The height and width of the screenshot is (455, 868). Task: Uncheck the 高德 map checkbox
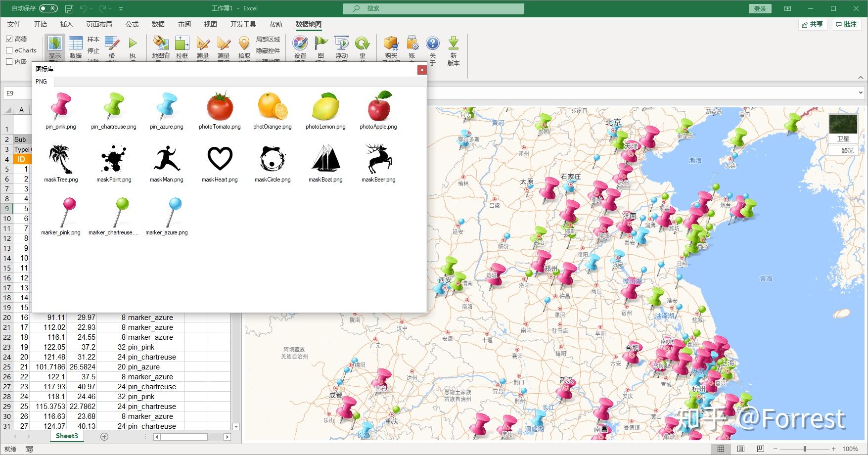coord(10,39)
